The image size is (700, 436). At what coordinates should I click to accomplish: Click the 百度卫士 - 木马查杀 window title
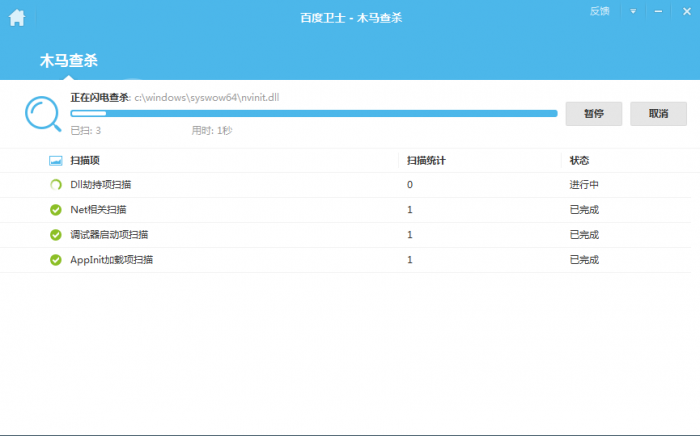(x=351, y=18)
